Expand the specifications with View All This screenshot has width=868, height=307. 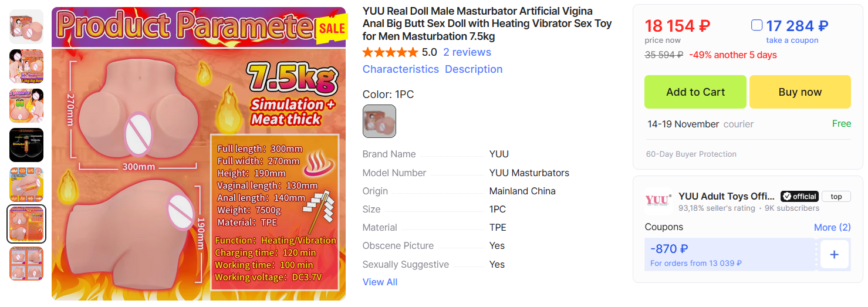point(380,282)
